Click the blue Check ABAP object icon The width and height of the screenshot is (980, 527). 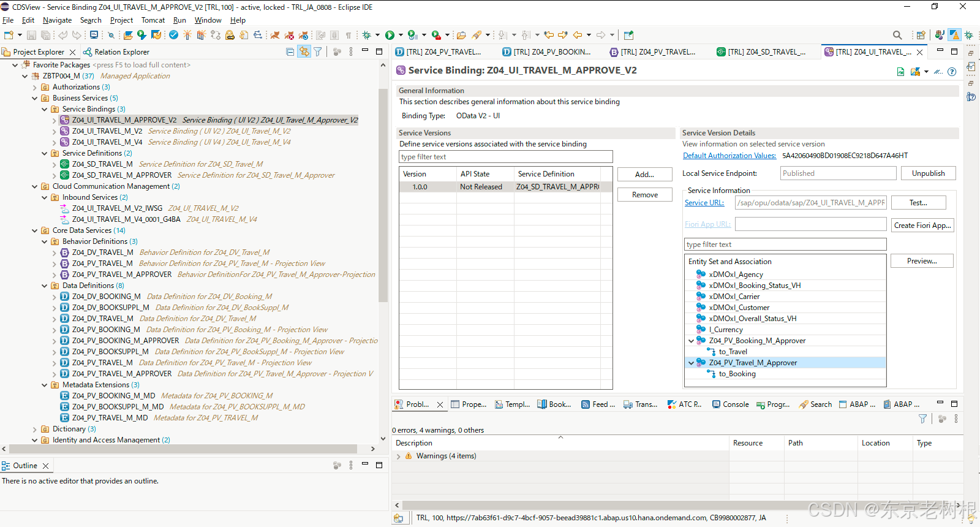173,35
